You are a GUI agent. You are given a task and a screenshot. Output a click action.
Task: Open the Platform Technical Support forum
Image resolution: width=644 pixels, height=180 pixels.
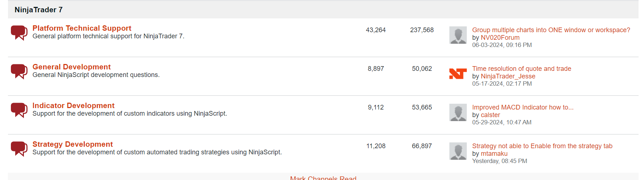[82, 28]
